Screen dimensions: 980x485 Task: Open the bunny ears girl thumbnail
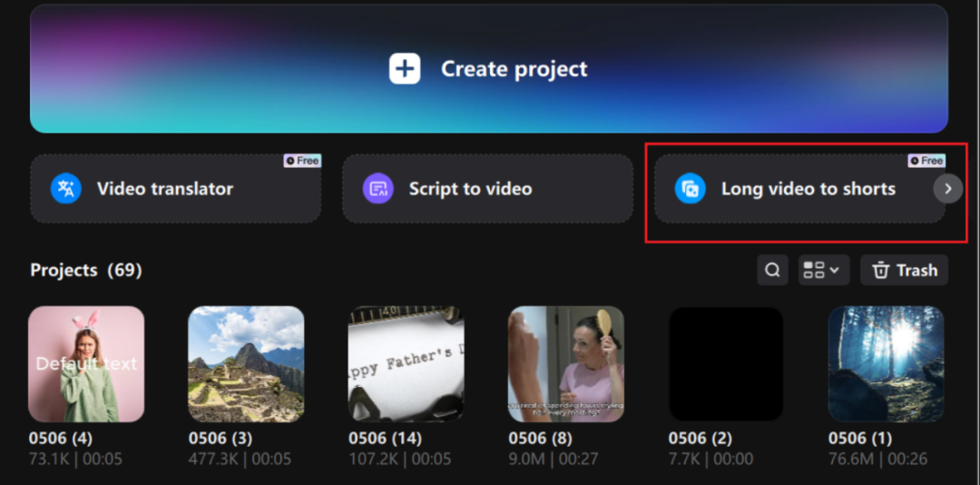[86, 363]
